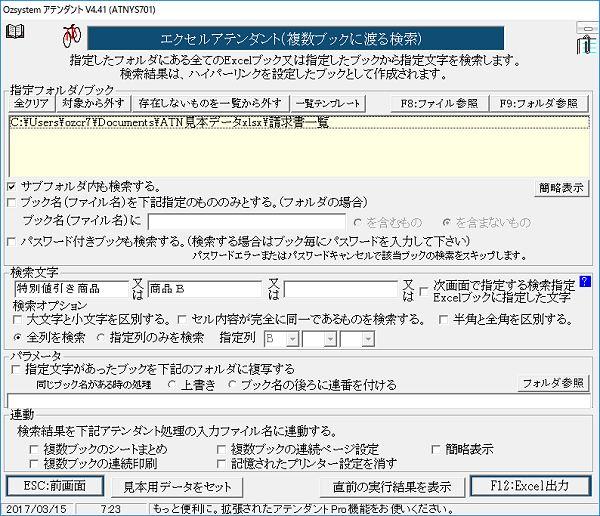Click フォルダ参照 button in パラメータ
Image resolution: width=600 pixels, height=516 pixels.
[553, 383]
